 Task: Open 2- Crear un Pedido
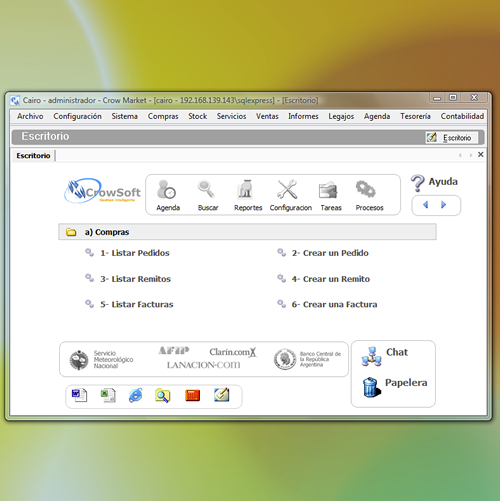[x=330, y=253]
